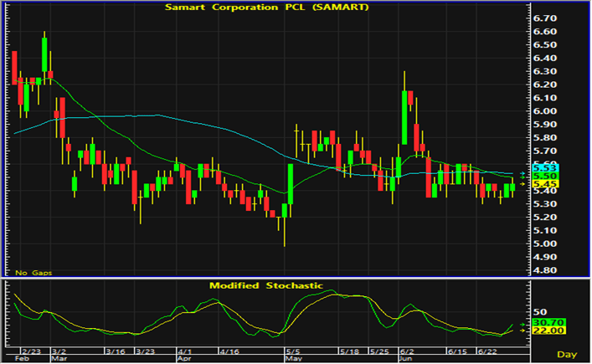This screenshot has height=364, width=592.
Task: Click the 6.60 price axis label
Action: click(x=545, y=31)
